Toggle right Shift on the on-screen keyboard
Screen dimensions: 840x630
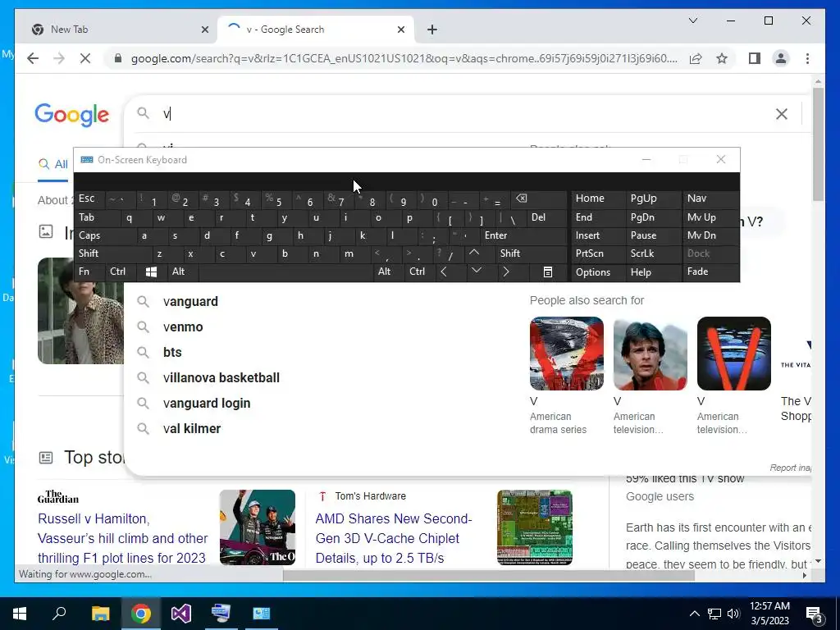[x=531, y=253]
